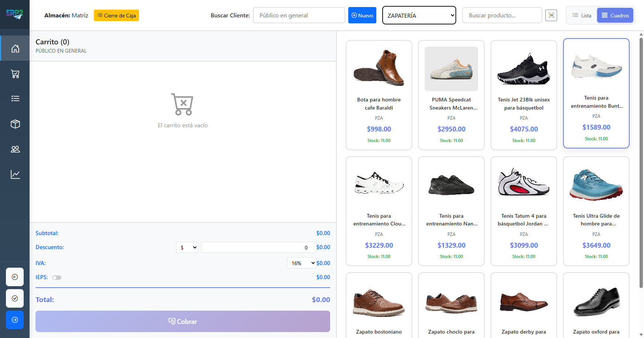Open the home icon in sidebar
The width and height of the screenshot is (644, 338).
point(15,48)
